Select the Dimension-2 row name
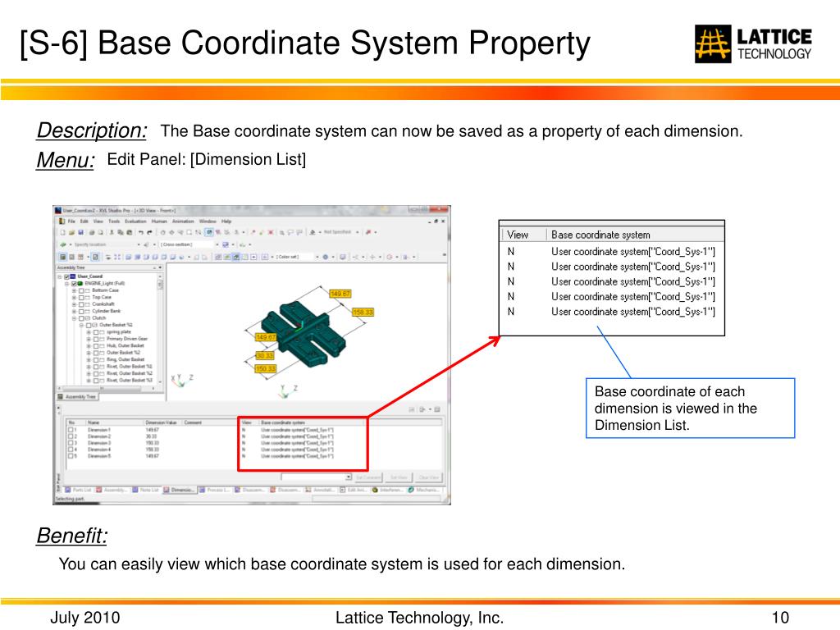840x630 pixels. [x=99, y=436]
